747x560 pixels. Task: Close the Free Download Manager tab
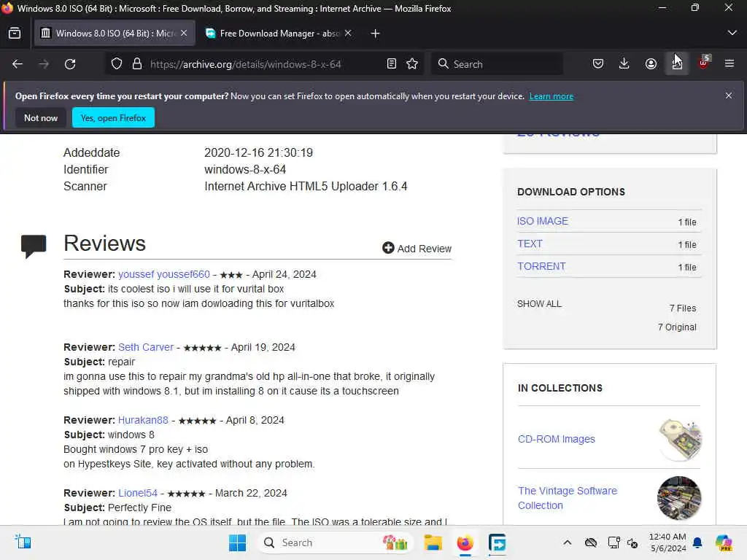pos(348,33)
